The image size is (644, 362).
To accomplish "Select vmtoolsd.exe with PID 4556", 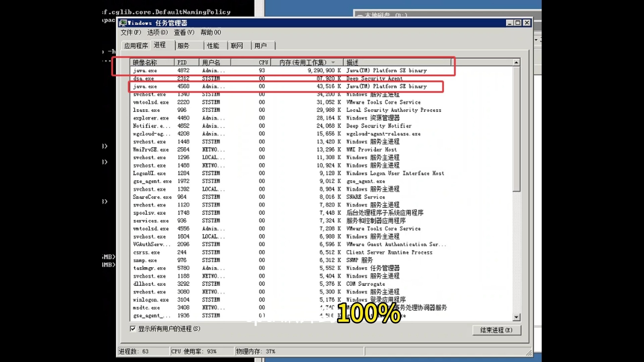I will point(291,229).
